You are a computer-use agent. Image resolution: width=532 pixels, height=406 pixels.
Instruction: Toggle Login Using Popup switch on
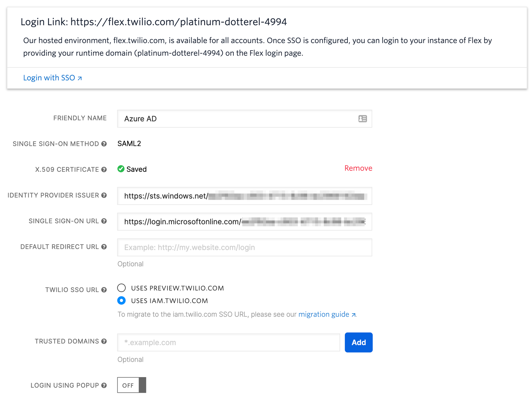(x=132, y=385)
